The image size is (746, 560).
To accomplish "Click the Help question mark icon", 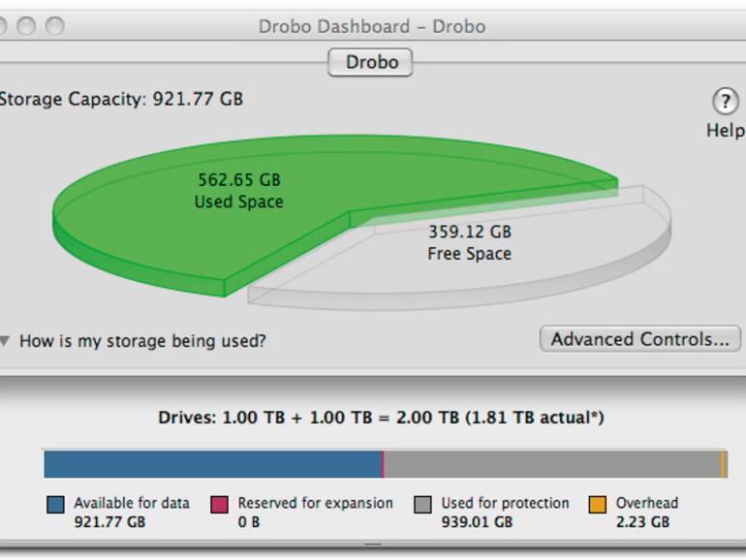I will coord(726,101).
